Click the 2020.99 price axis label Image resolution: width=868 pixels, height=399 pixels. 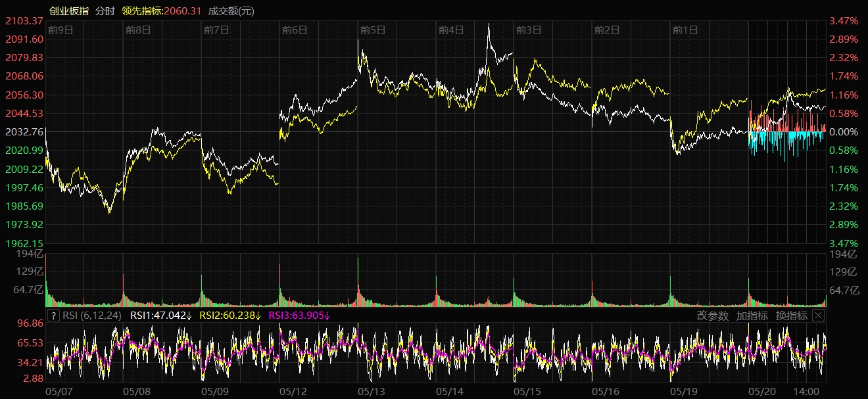[x=24, y=151]
